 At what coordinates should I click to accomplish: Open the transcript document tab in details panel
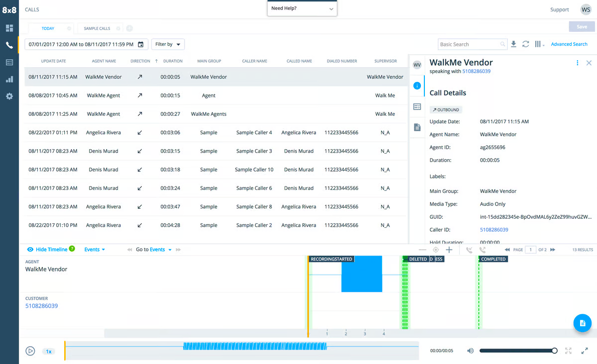[x=417, y=127]
